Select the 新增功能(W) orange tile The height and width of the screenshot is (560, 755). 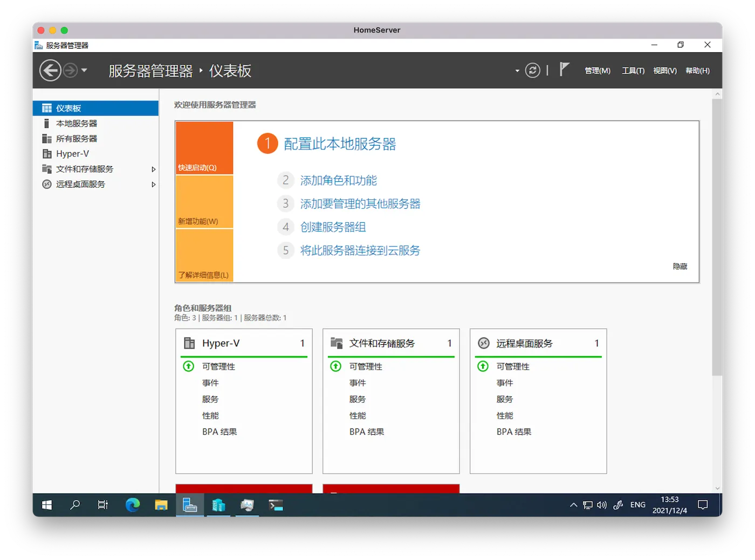coord(204,202)
